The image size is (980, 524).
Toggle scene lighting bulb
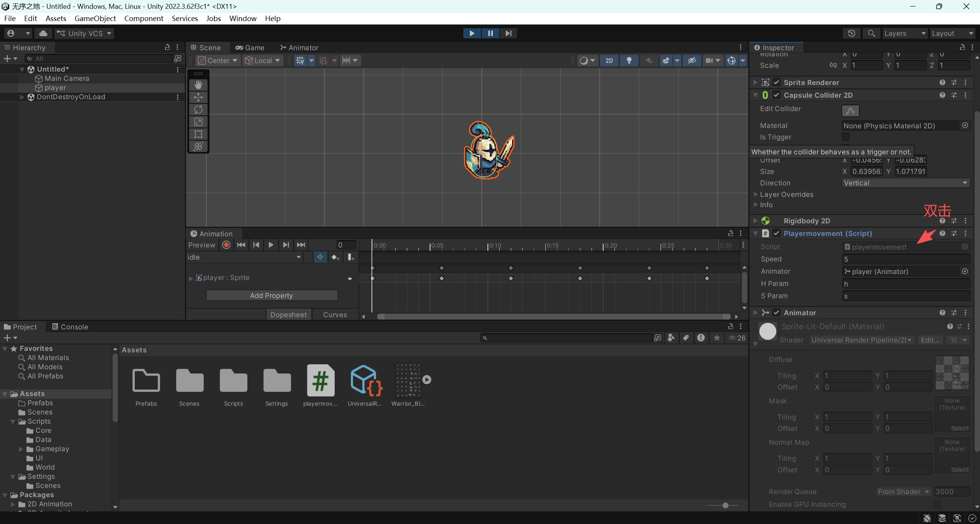pyautogui.click(x=629, y=61)
